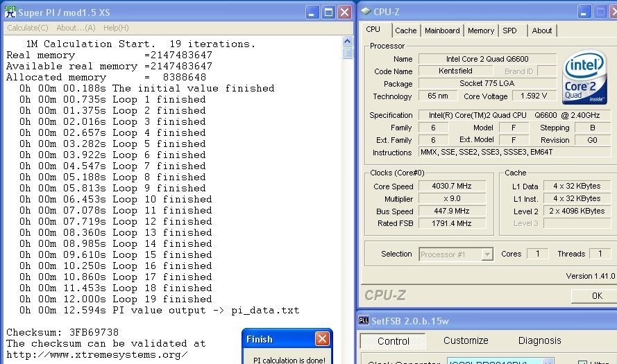Click the Bus Speed value '447.9 MHz'

(452, 211)
